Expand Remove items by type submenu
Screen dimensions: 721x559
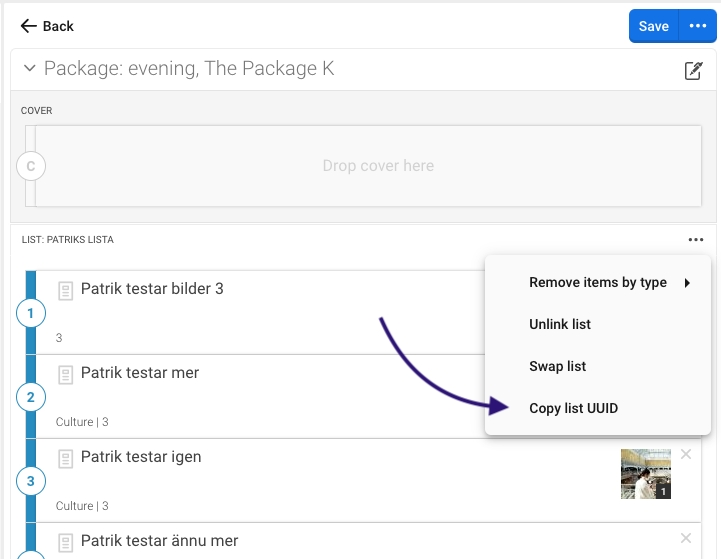point(598,283)
